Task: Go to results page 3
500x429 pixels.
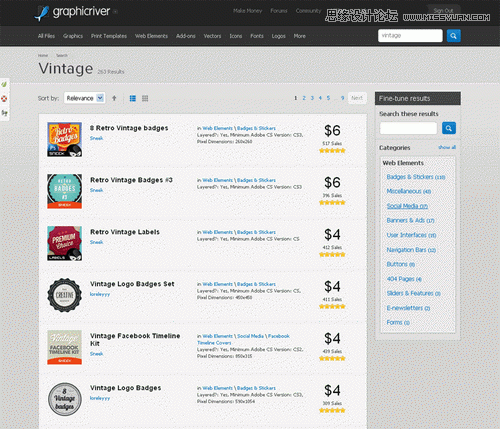Action: coord(312,98)
